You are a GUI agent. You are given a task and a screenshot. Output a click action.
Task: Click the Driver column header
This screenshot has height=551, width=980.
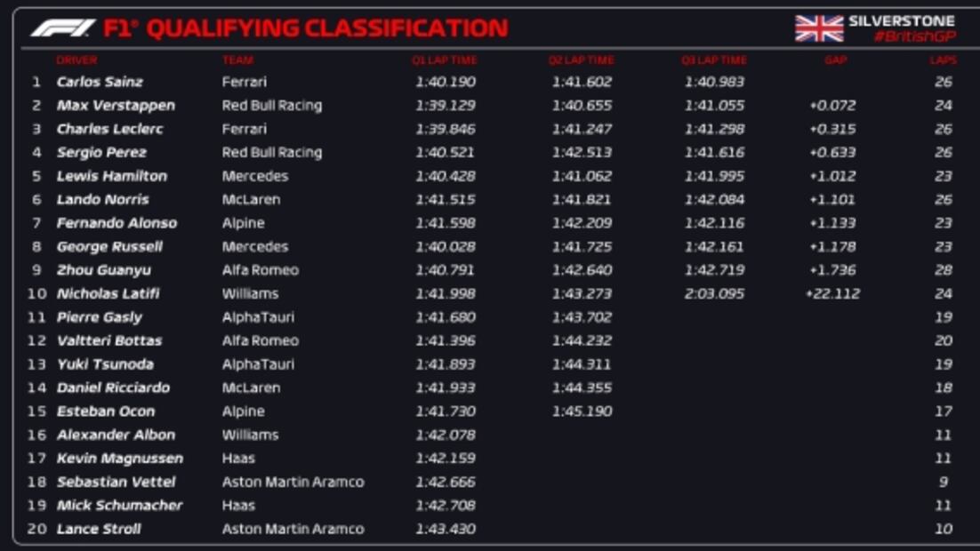point(76,60)
